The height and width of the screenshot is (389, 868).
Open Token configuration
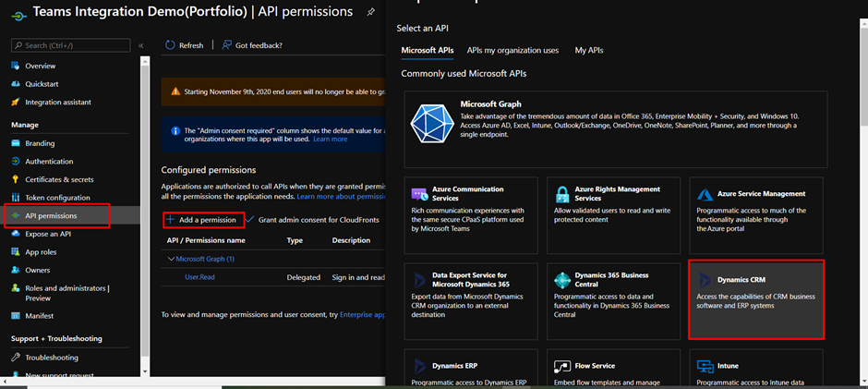pyautogui.click(x=57, y=198)
